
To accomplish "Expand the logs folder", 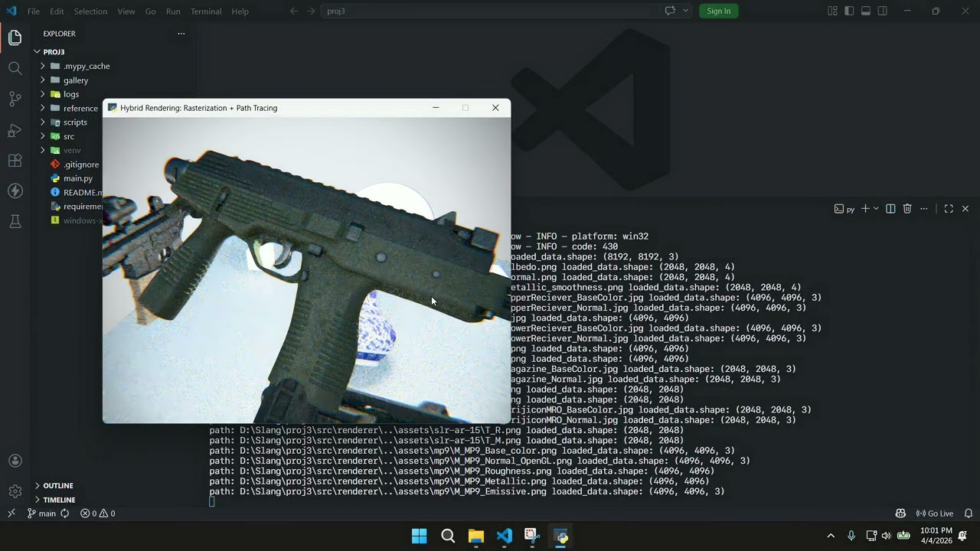I will click(113, 93).
